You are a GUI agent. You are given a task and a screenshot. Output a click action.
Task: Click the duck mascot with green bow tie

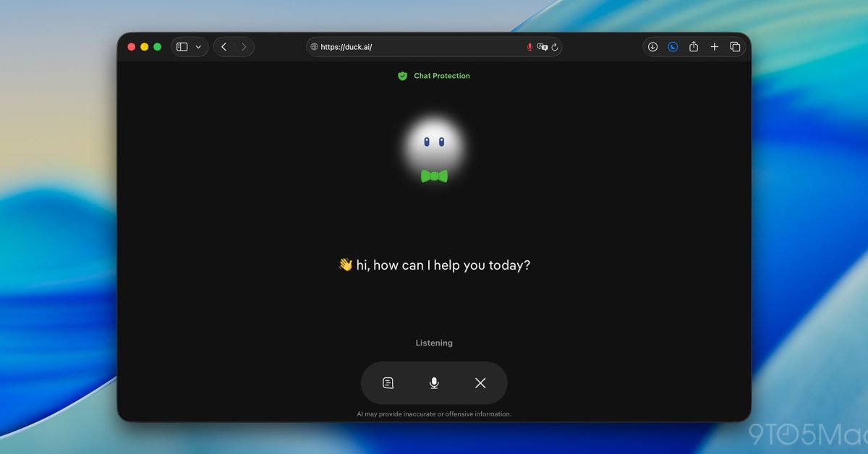[433, 148]
